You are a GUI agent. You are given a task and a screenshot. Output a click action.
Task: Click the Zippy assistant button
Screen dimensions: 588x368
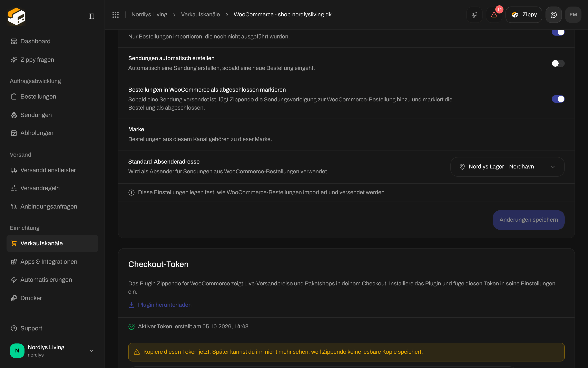[x=524, y=15]
